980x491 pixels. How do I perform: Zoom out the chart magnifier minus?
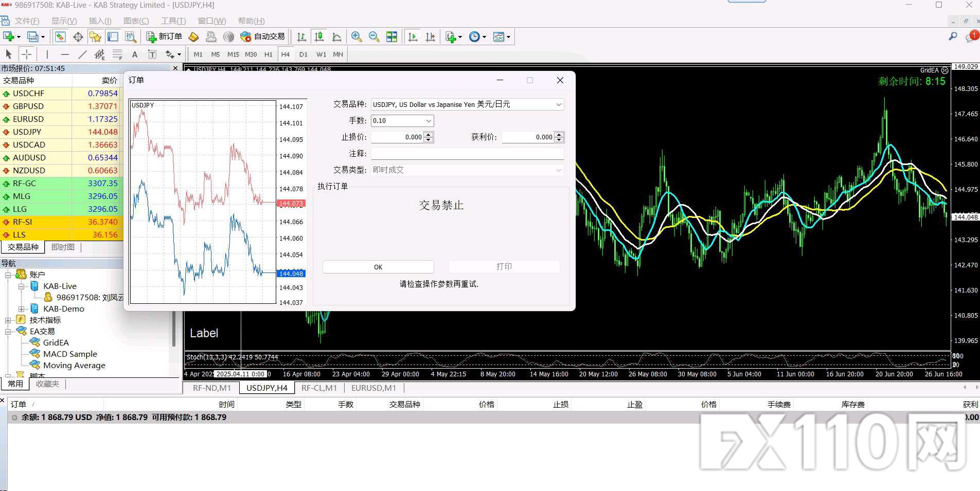click(374, 37)
